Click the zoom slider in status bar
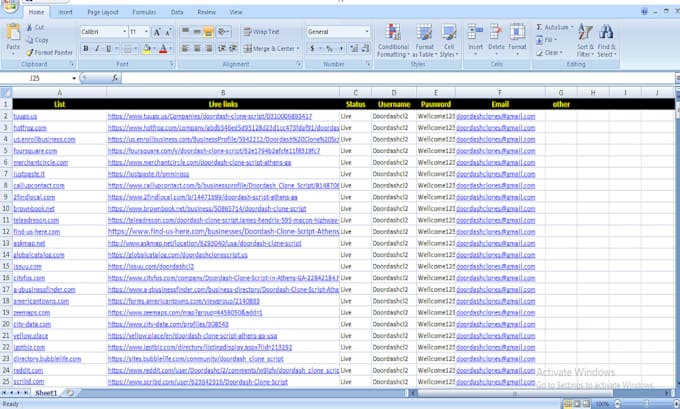Screen dimensions: 680x409 tap(645, 404)
